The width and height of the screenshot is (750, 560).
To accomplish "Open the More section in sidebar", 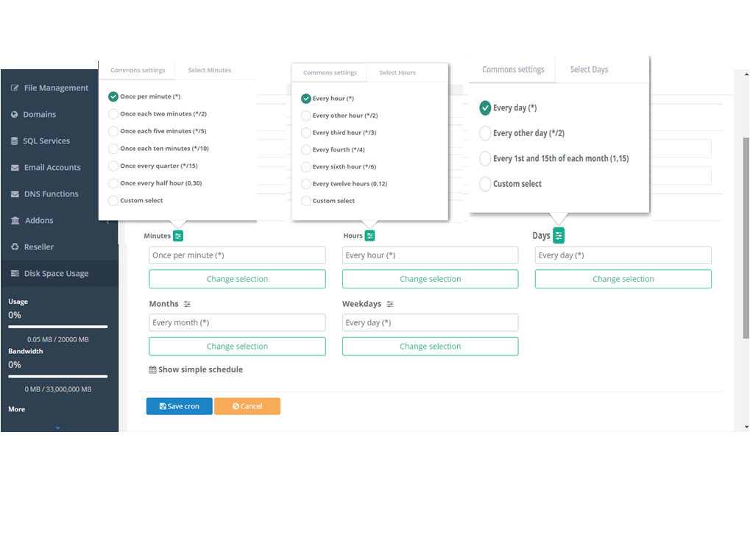I will [17, 409].
